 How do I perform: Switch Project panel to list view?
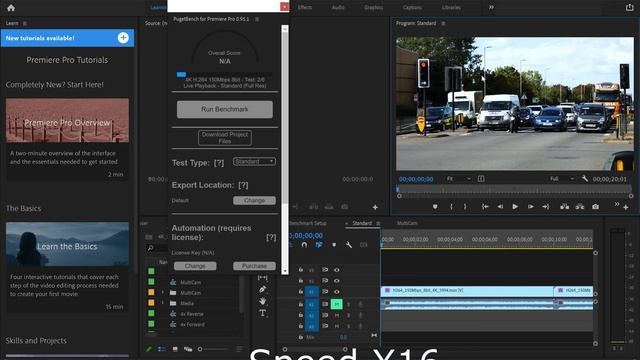click(x=162, y=349)
